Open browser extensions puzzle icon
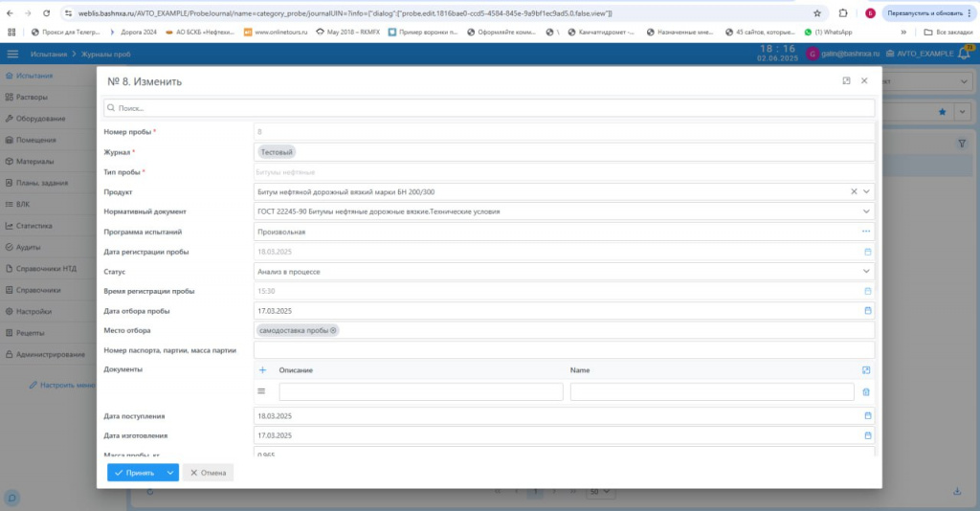980x511 pixels. [x=843, y=13]
